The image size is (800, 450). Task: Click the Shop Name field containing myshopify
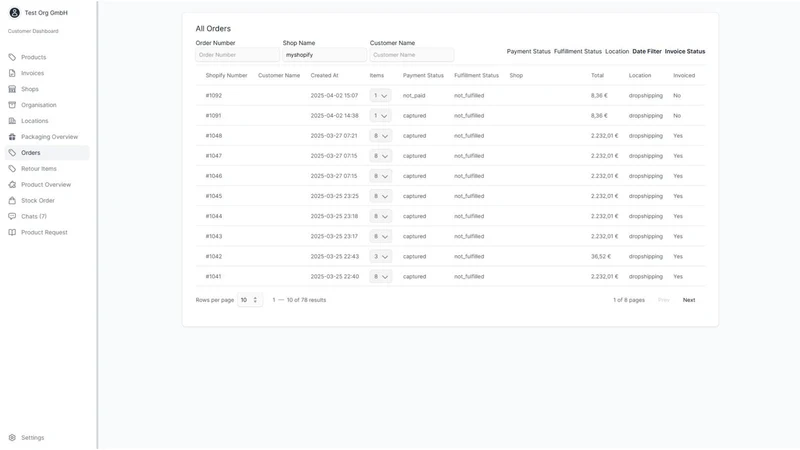pyautogui.click(x=324, y=55)
